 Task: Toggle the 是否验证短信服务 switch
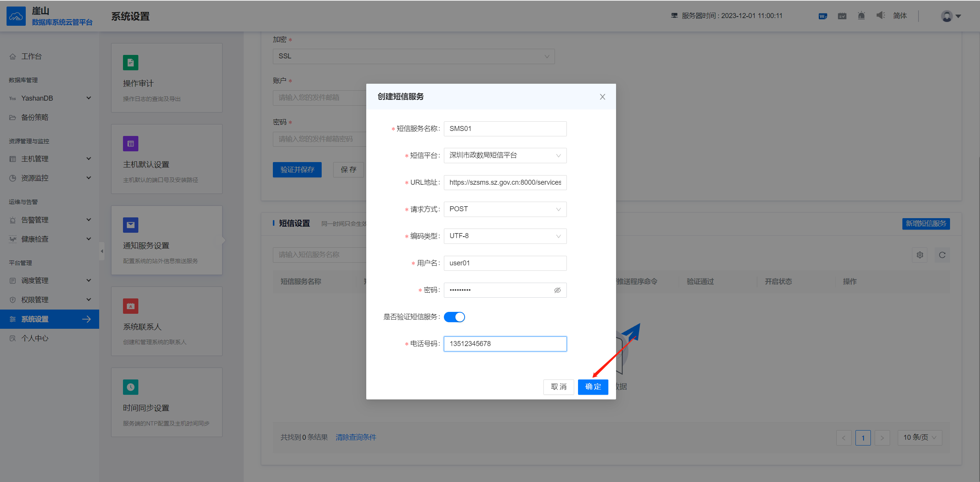454,317
